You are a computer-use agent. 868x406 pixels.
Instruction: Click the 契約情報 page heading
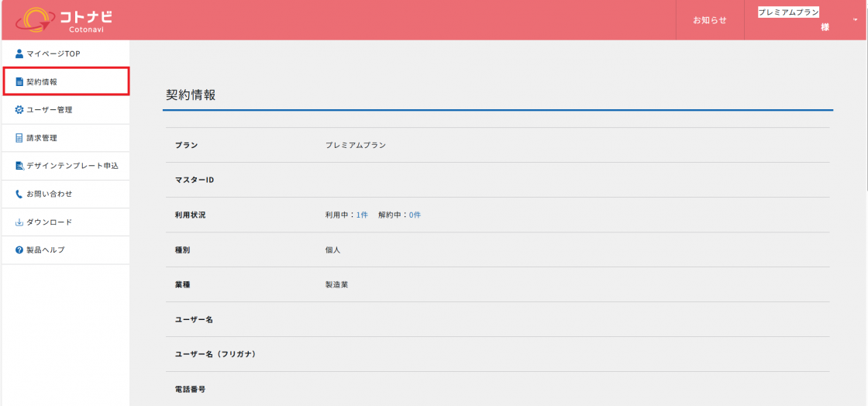pyautogui.click(x=191, y=95)
